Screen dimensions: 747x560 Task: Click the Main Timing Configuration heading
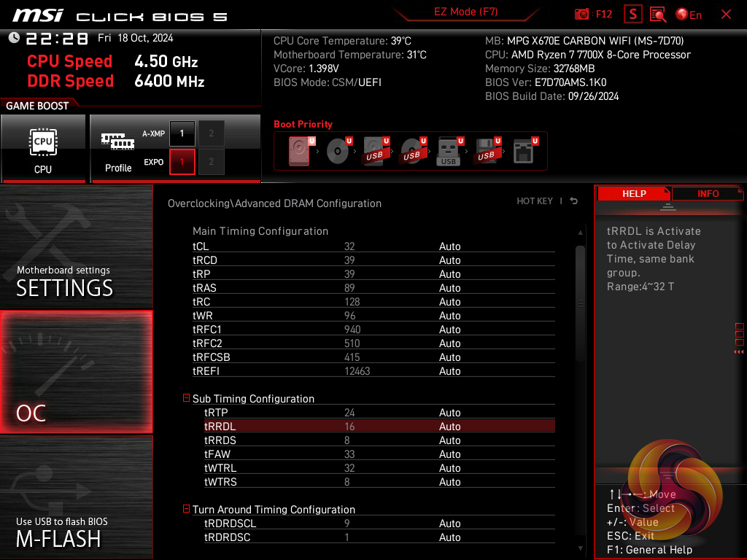[x=260, y=231]
